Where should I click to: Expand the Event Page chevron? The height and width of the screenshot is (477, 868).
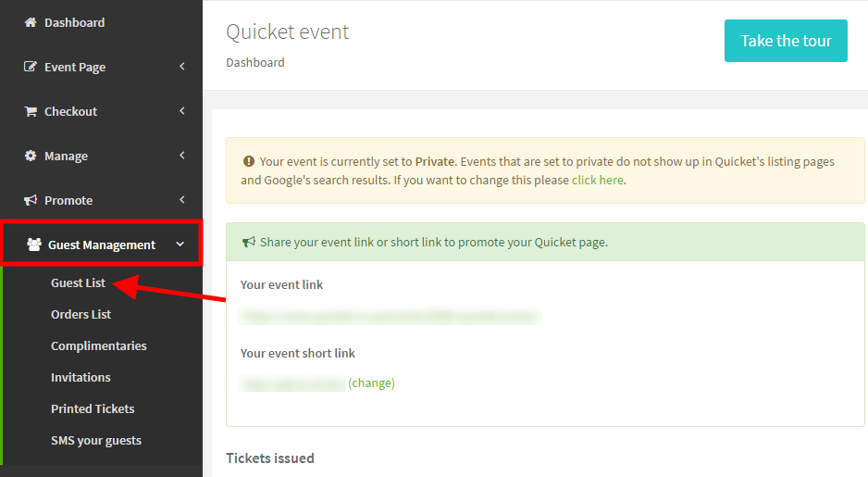(182, 67)
